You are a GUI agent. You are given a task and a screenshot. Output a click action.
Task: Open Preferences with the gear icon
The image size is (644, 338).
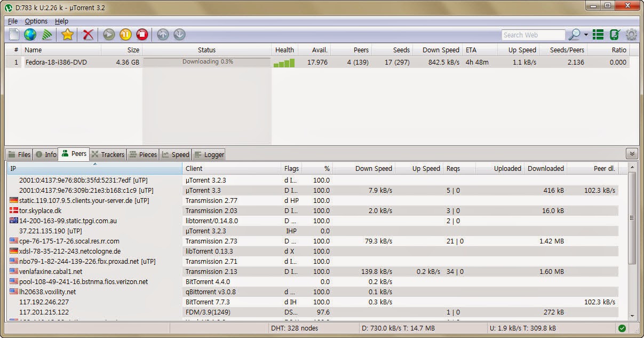click(x=631, y=35)
